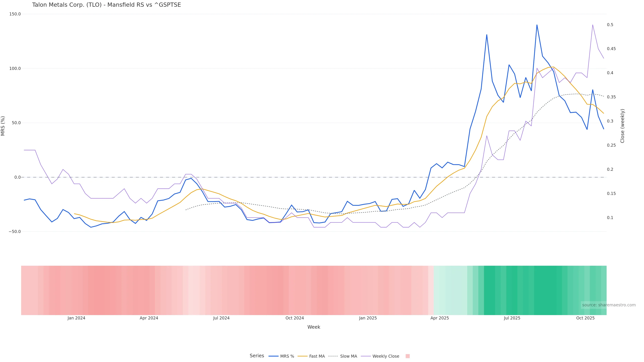644x362 pixels.
Task: Click the orange Fast MA legend line icon
Action: coord(303,356)
